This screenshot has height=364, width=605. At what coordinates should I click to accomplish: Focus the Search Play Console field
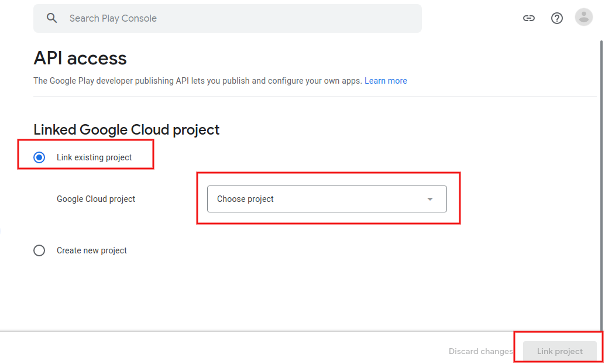[x=227, y=19]
